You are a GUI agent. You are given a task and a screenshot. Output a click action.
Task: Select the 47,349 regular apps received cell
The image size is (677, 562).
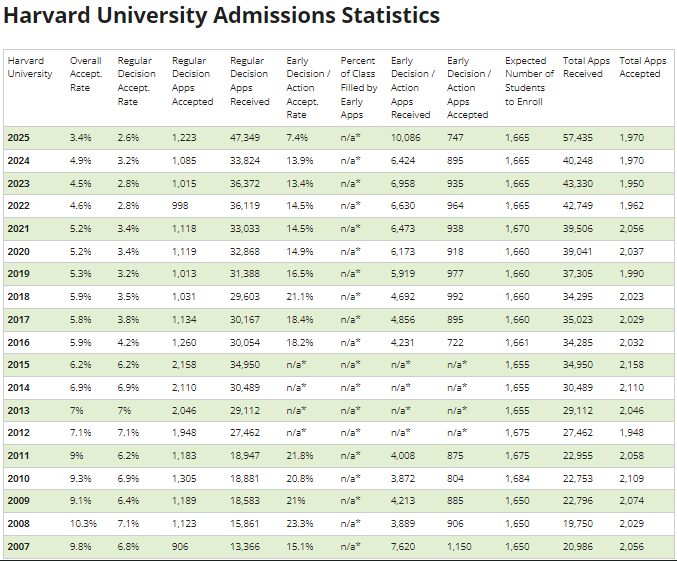click(246, 137)
